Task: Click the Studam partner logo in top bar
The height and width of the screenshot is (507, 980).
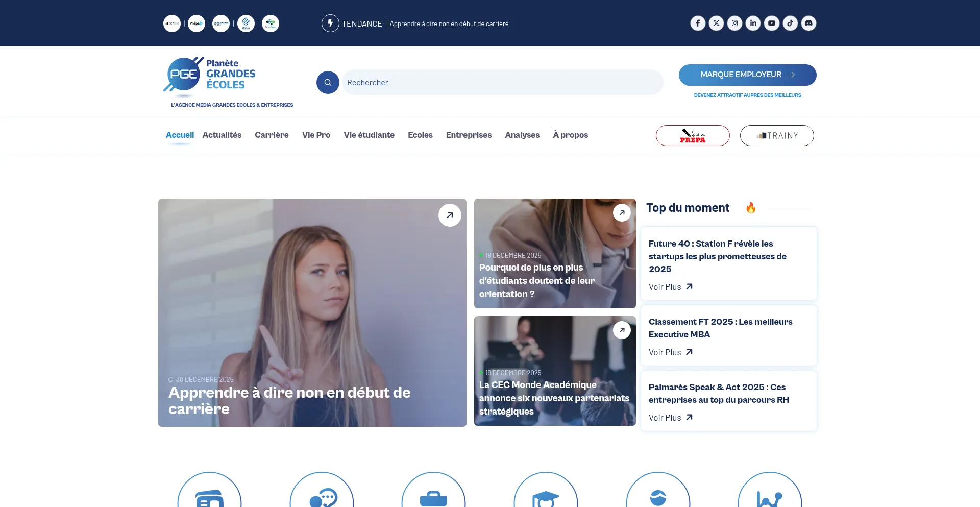Action: [x=271, y=23]
